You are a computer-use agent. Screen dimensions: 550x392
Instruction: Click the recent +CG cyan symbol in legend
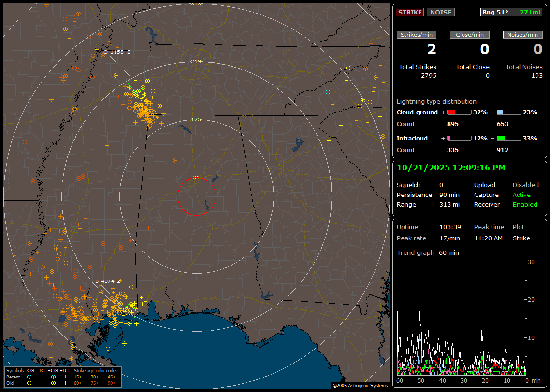click(x=53, y=377)
